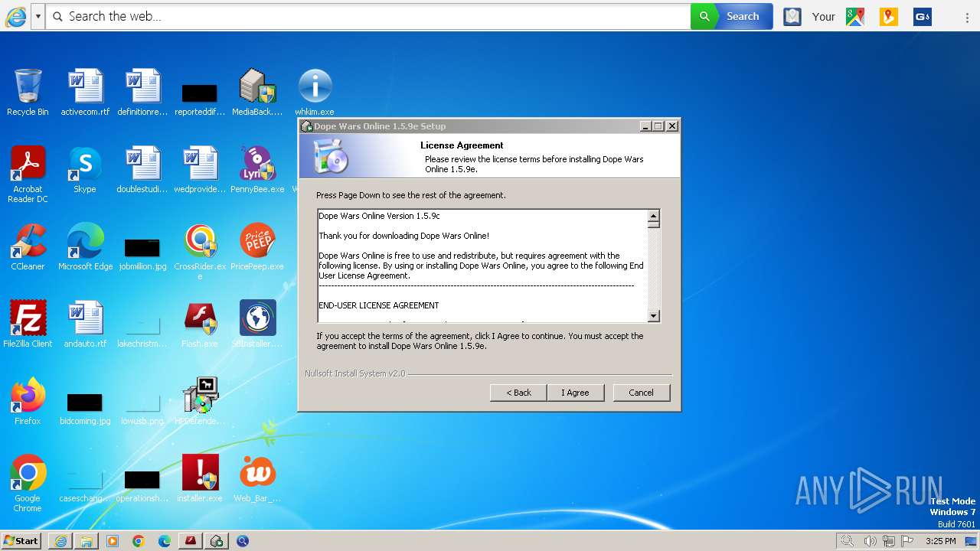Select the SBInstaller globe icon
Screen dimensions: 980x551
[x=257, y=324]
